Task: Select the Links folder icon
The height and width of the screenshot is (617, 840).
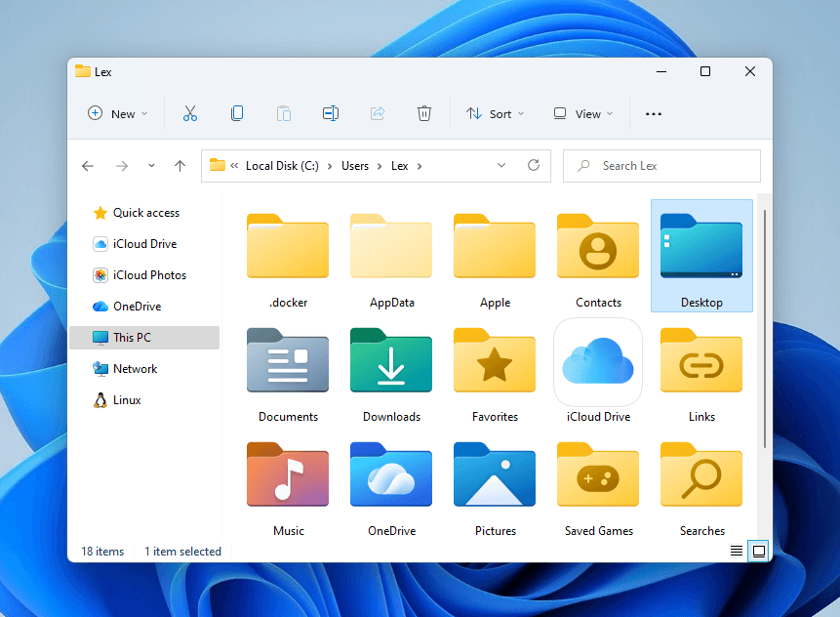Action: click(x=701, y=360)
